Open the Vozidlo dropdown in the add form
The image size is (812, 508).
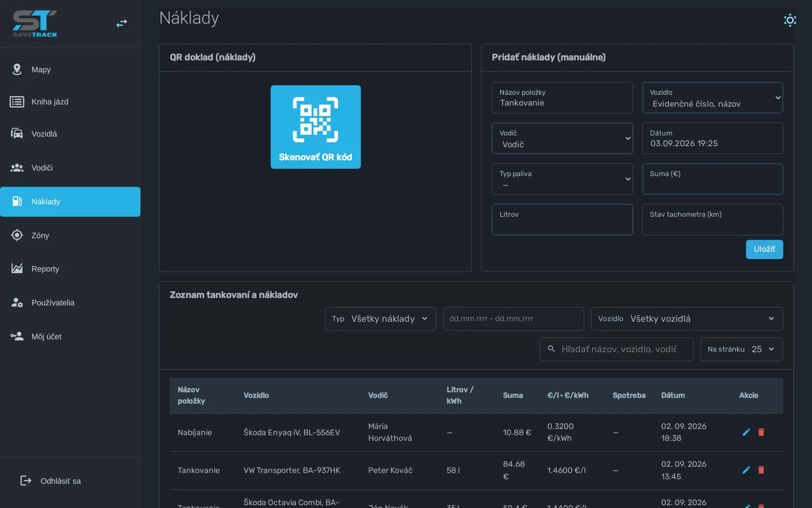point(713,98)
